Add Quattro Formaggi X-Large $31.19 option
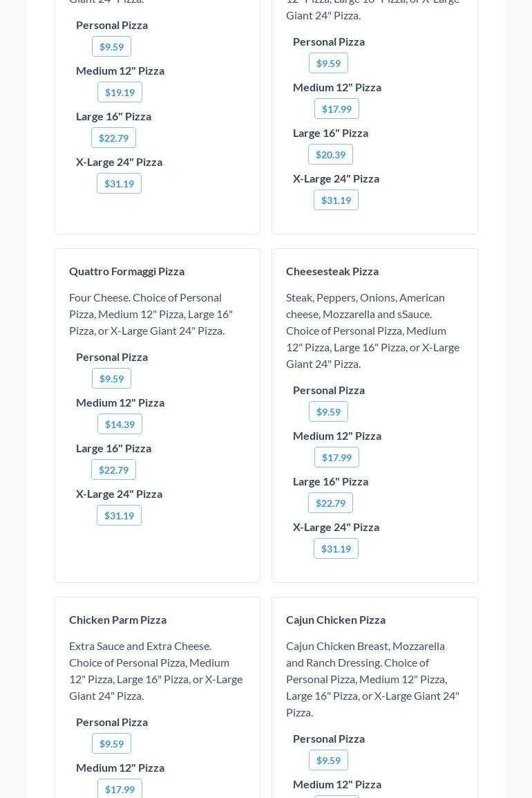Image resolution: width=532 pixels, height=798 pixels. click(119, 515)
